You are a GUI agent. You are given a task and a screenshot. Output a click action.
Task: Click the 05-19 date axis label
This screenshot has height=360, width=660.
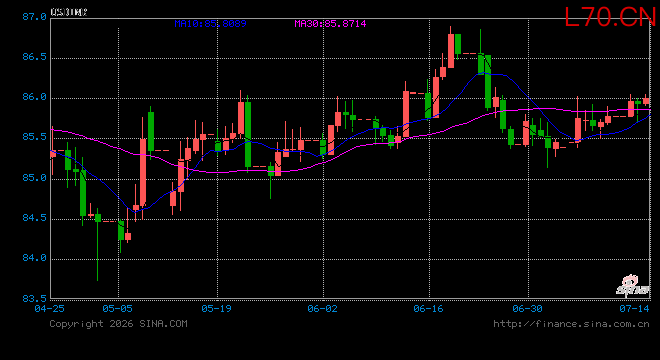pyautogui.click(x=216, y=309)
